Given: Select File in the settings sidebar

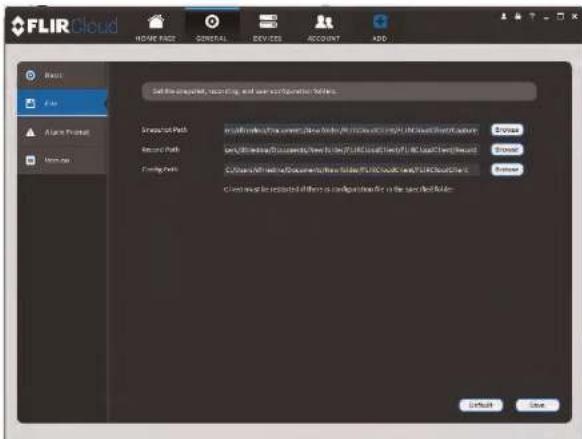Looking at the screenshot, I should point(62,103).
